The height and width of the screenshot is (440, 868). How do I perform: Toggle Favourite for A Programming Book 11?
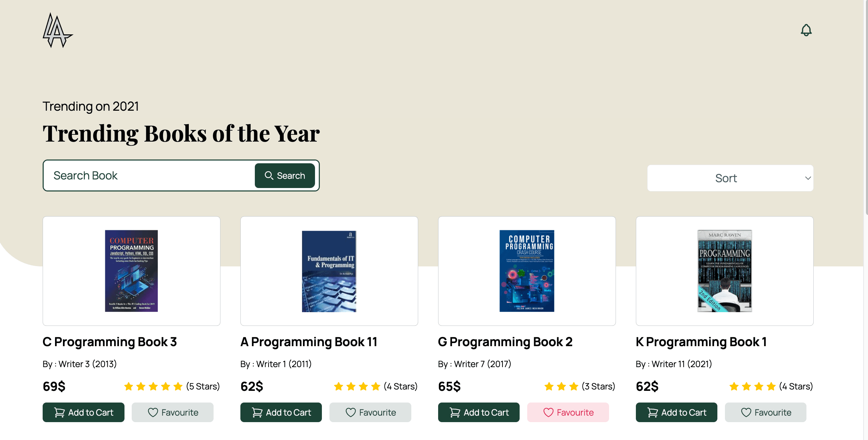tap(370, 412)
